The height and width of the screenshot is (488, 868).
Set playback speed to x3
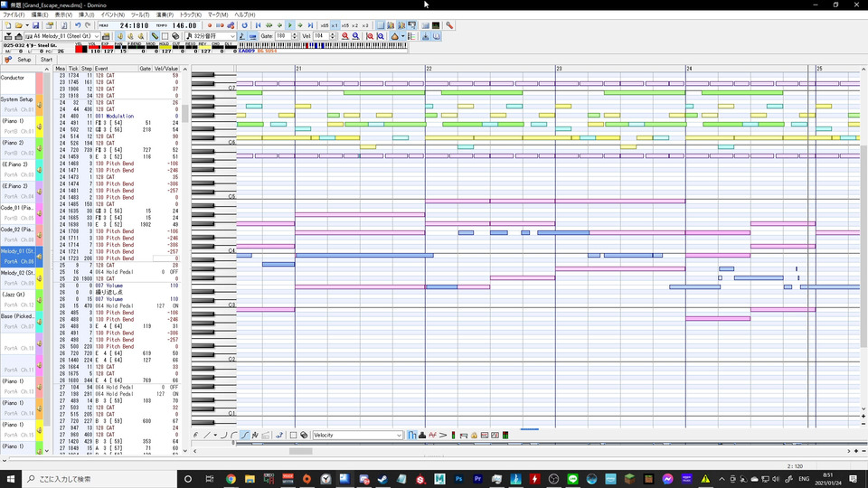coord(365,25)
